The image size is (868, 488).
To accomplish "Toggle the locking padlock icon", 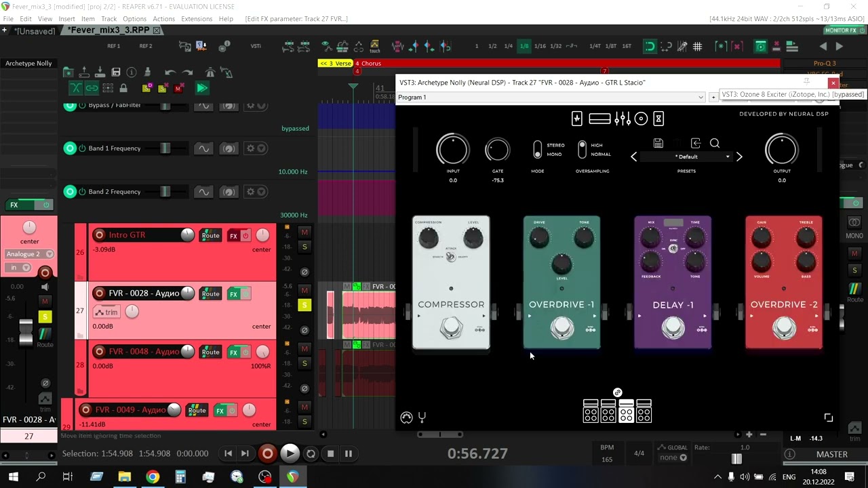I will [x=123, y=88].
